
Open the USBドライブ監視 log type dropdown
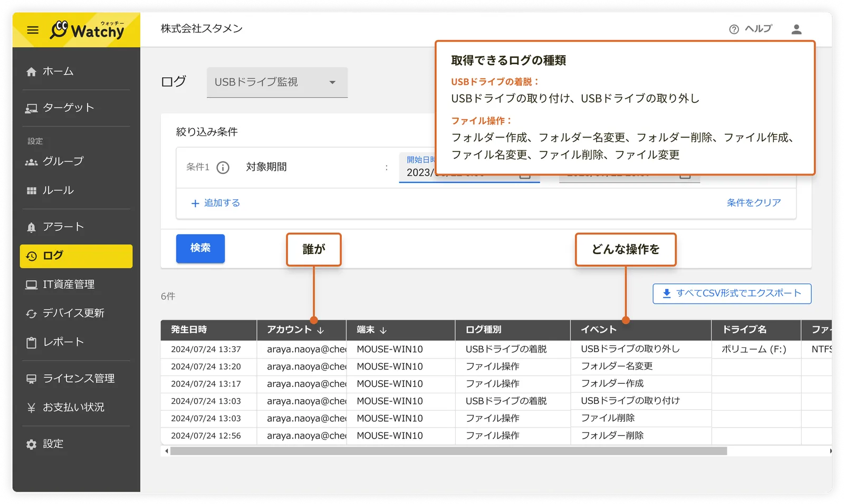(277, 82)
